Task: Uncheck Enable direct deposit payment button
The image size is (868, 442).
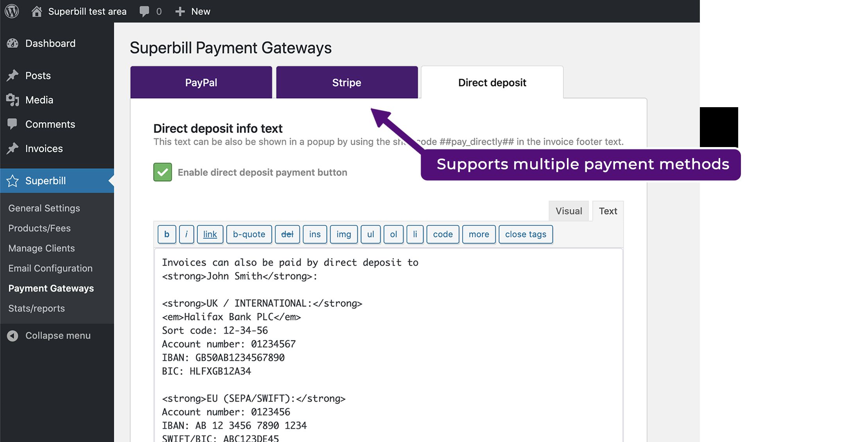Action: (163, 172)
